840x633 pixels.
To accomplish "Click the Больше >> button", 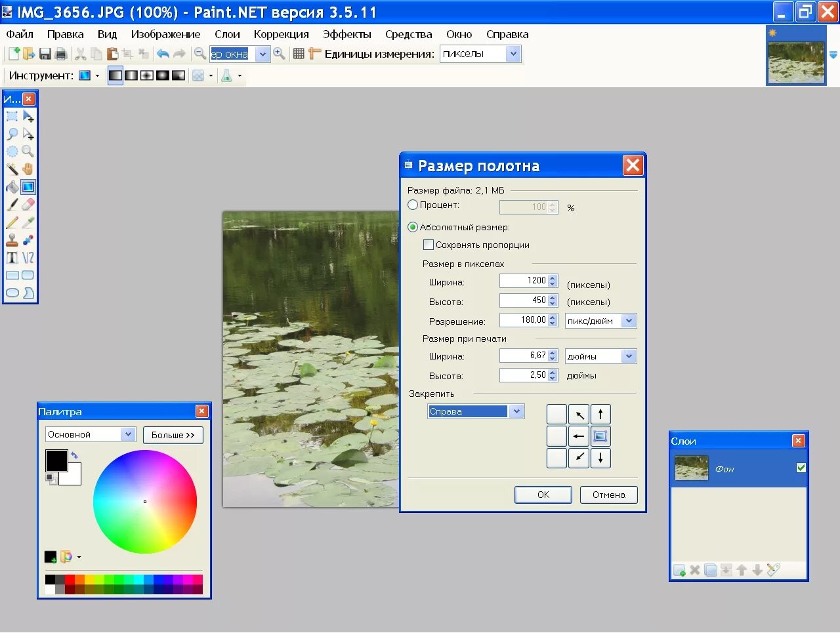I will 173,435.
